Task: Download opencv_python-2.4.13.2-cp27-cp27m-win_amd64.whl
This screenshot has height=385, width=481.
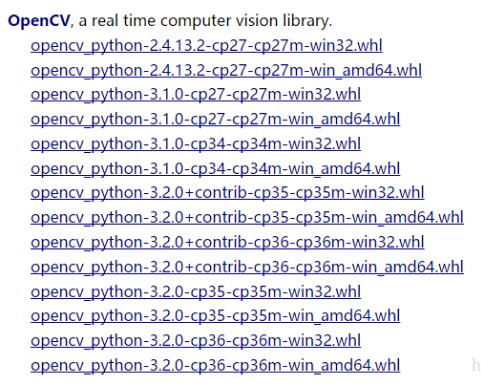Action: 226,70
